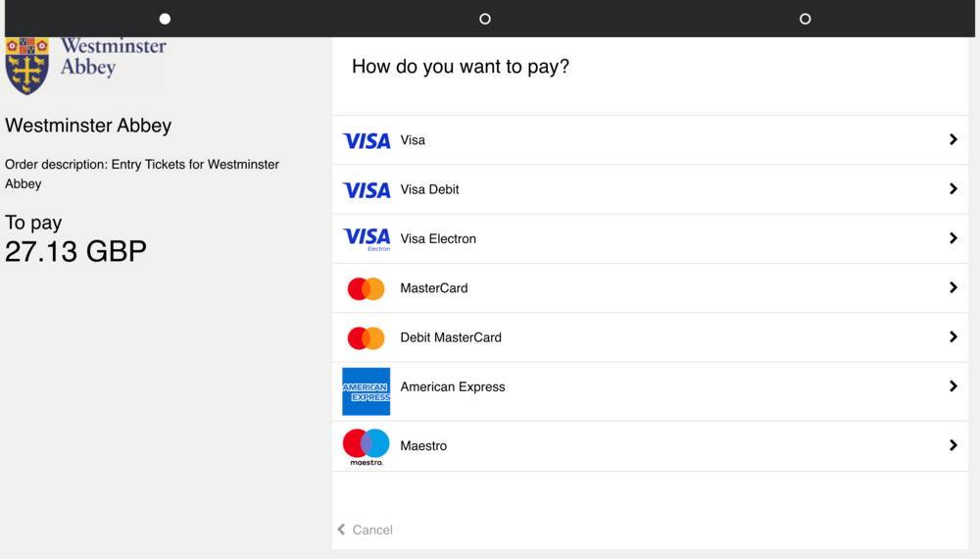Select the first filled progress step dot
The width and height of the screenshot is (980, 559).
(165, 19)
